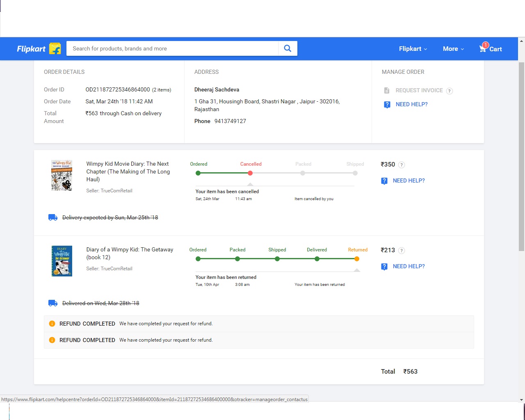Screen dimensions: 525x420
Task: Click Wimpy Kid Movie Diary book thumbnail
Action: [x=62, y=176]
